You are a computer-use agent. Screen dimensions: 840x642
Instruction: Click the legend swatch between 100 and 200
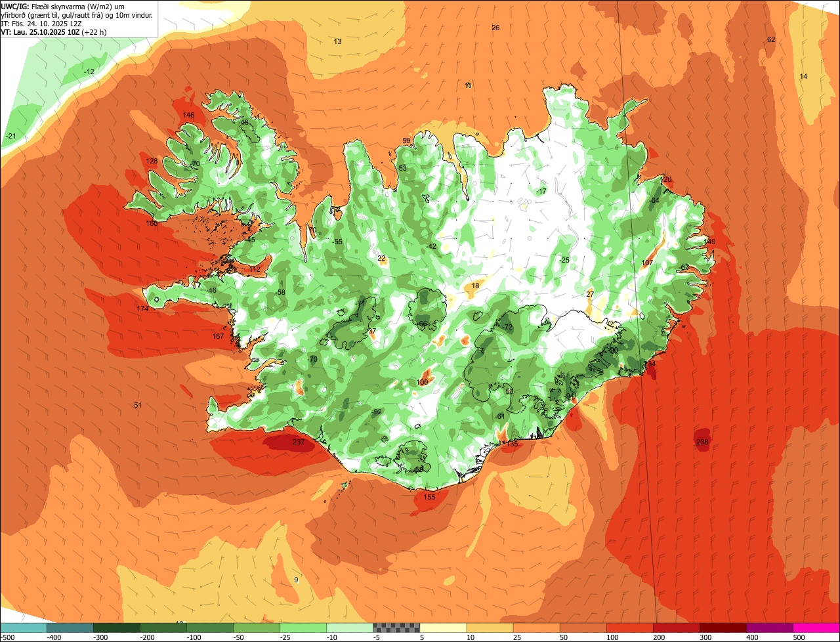(629, 628)
